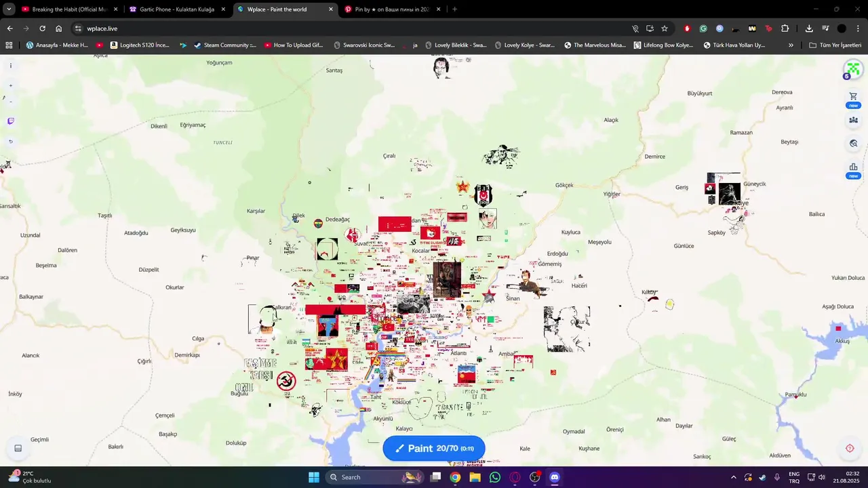The width and height of the screenshot is (868, 488).
Task: Open the Twitch icon on the map
Action: click(10, 121)
